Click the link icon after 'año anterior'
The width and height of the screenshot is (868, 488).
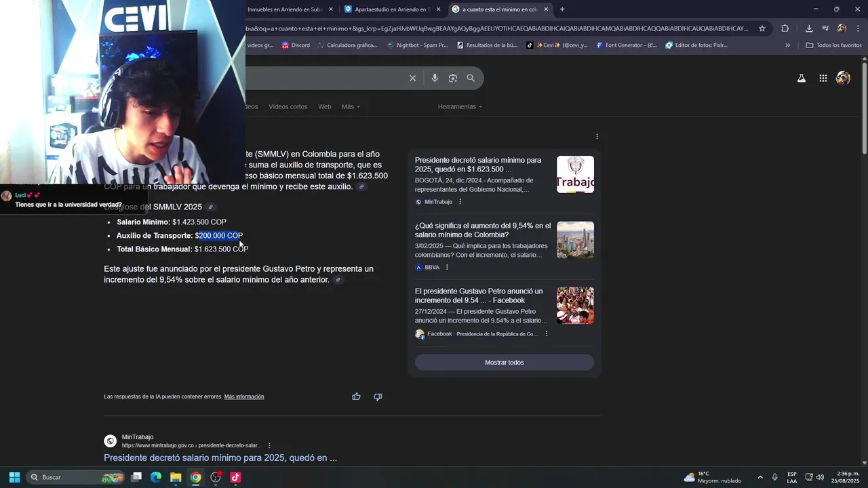338,280
